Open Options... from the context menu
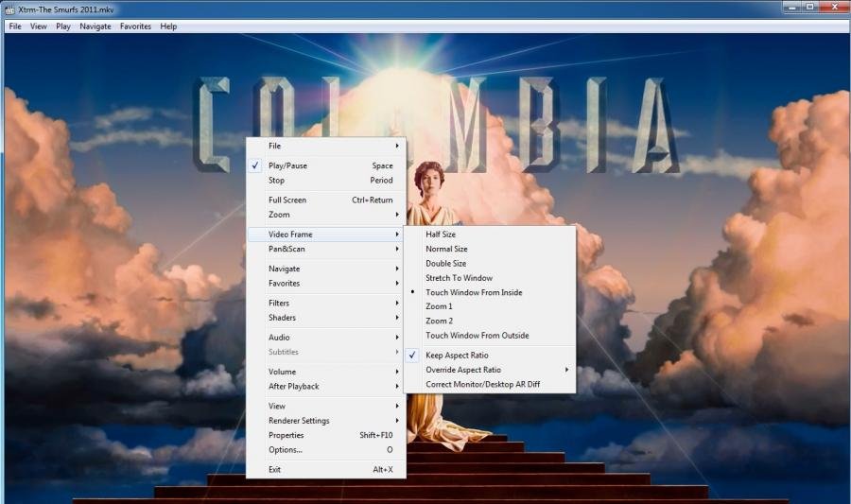 [x=325, y=450]
